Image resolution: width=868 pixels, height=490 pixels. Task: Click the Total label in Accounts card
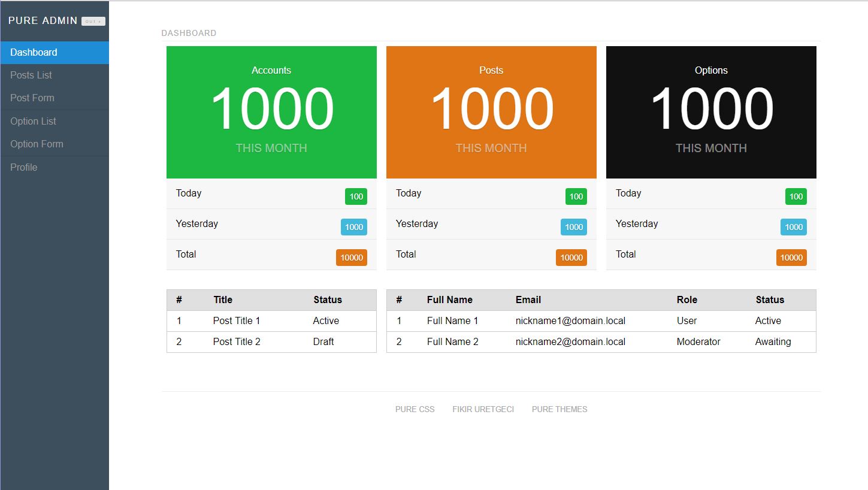click(x=186, y=254)
